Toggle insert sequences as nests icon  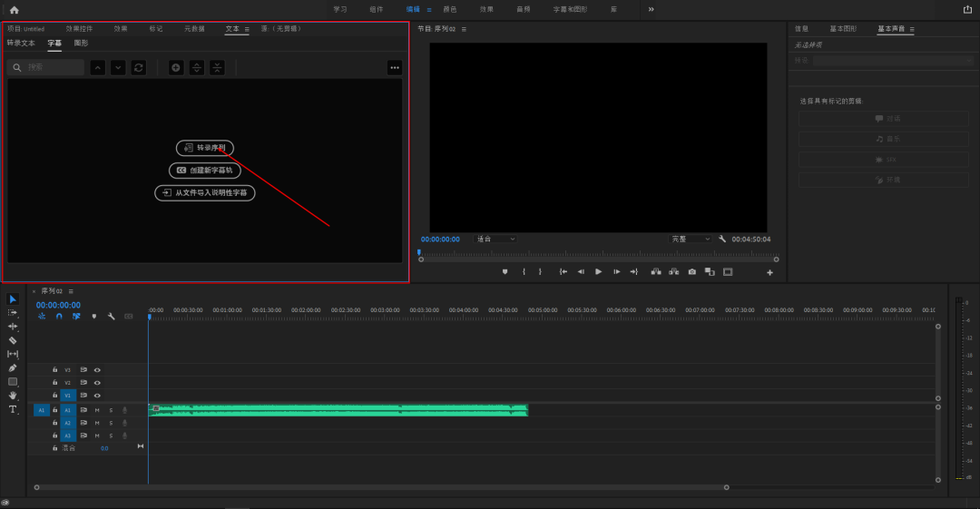(x=41, y=317)
